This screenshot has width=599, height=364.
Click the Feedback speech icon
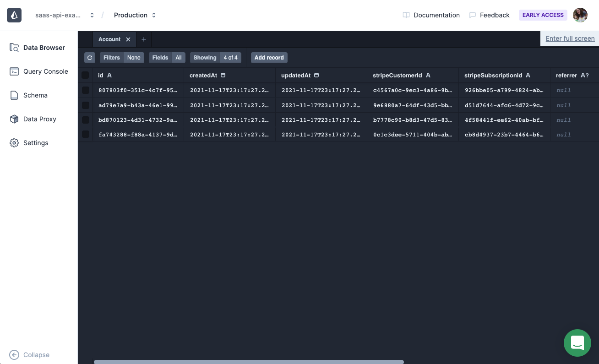pyautogui.click(x=473, y=15)
